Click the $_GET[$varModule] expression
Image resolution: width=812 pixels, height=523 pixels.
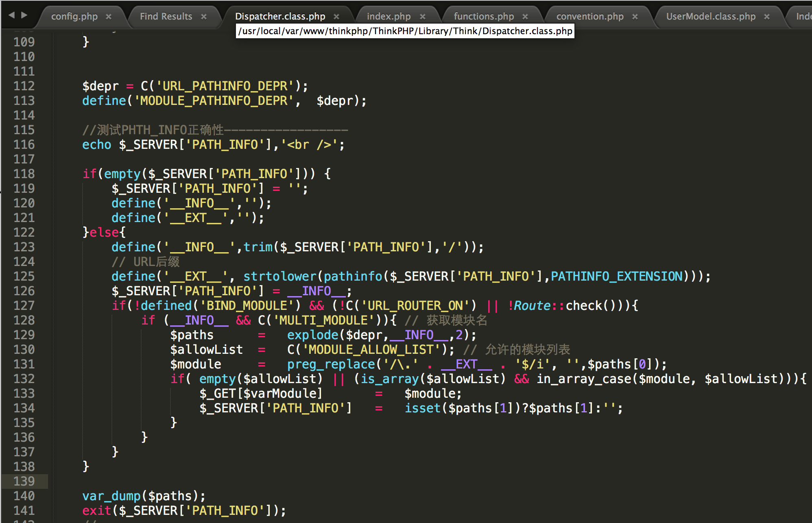pos(261,393)
